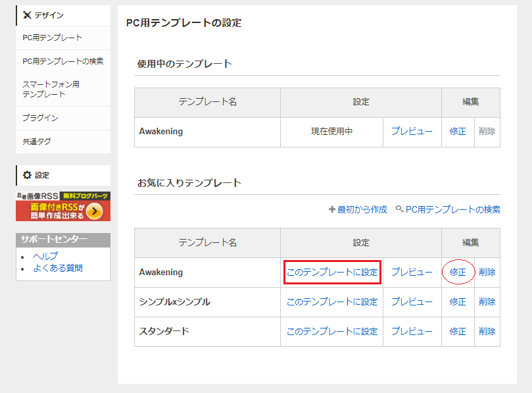The height and width of the screenshot is (393, 532).
Task: Open 共通タグ sidebar menu item
Action: 37,142
